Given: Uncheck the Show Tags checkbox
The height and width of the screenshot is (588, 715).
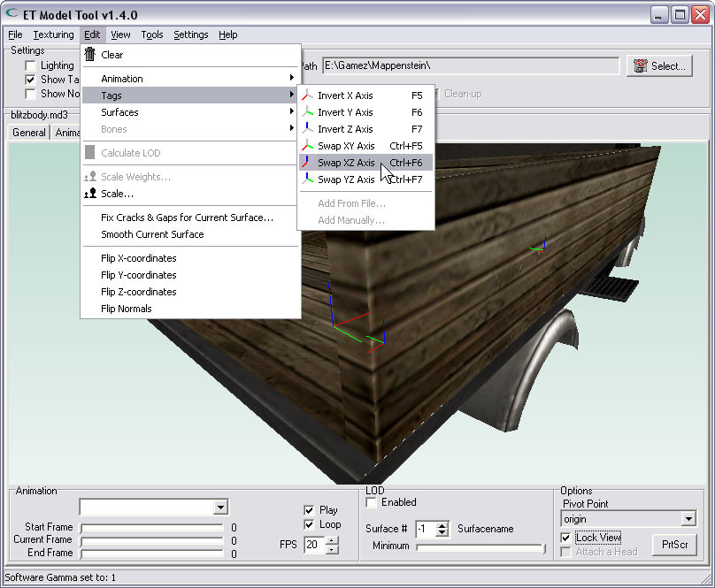Looking at the screenshot, I should tap(30, 80).
